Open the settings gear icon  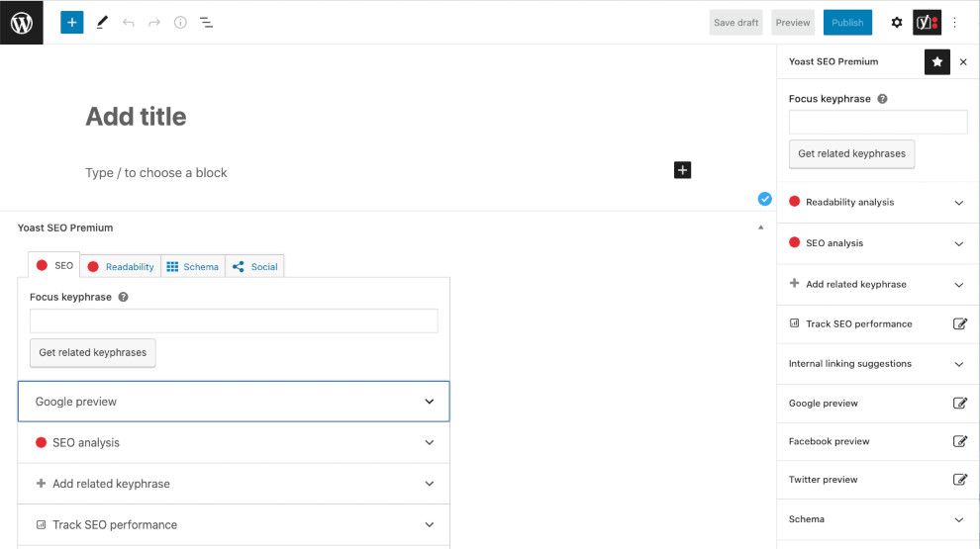pos(896,23)
